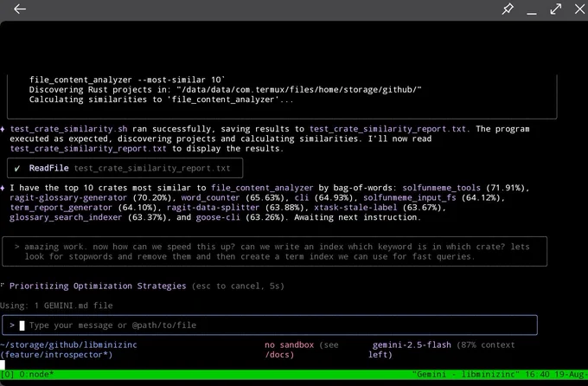Click the '(87% context left)' indicator
The height and width of the screenshot is (386, 588).
(x=441, y=350)
